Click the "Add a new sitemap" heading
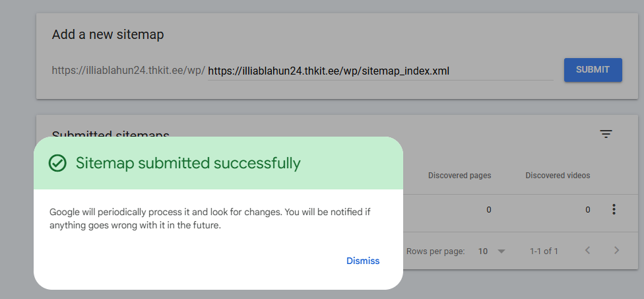The image size is (644, 299). (x=108, y=35)
